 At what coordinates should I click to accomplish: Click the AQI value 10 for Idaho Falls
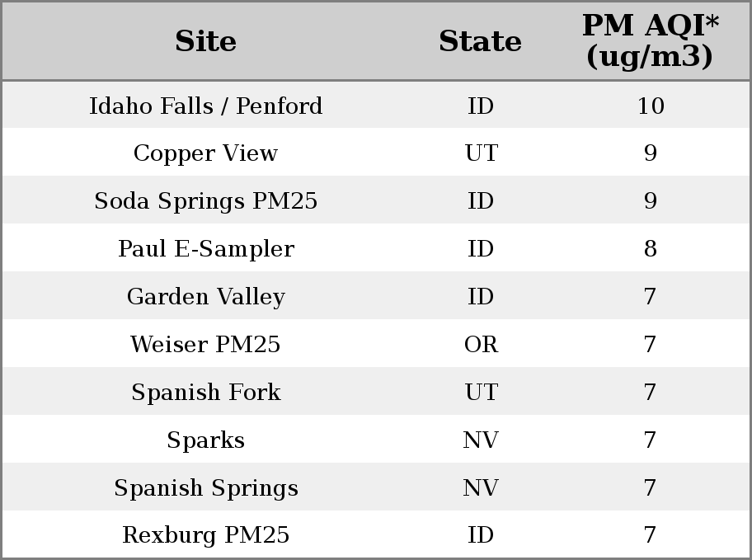pos(651,106)
